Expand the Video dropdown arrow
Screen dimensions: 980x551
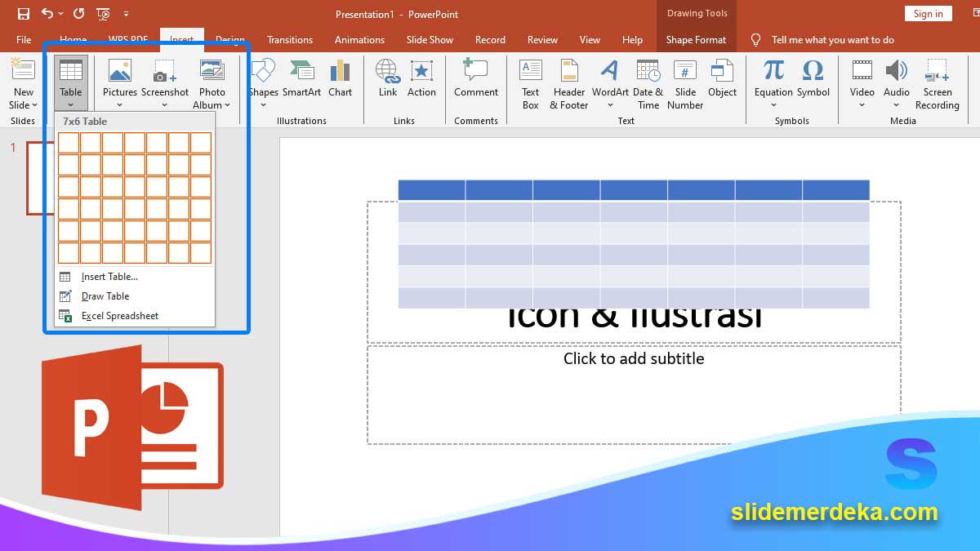862,105
